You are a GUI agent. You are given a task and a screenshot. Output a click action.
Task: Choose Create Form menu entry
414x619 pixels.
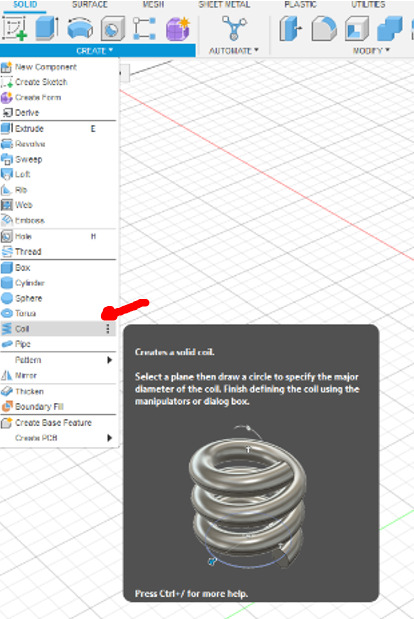(58, 97)
